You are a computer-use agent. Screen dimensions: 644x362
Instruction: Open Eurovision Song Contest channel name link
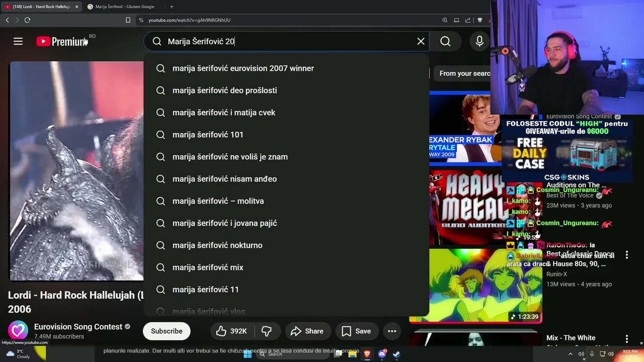(x=78, y=327)
